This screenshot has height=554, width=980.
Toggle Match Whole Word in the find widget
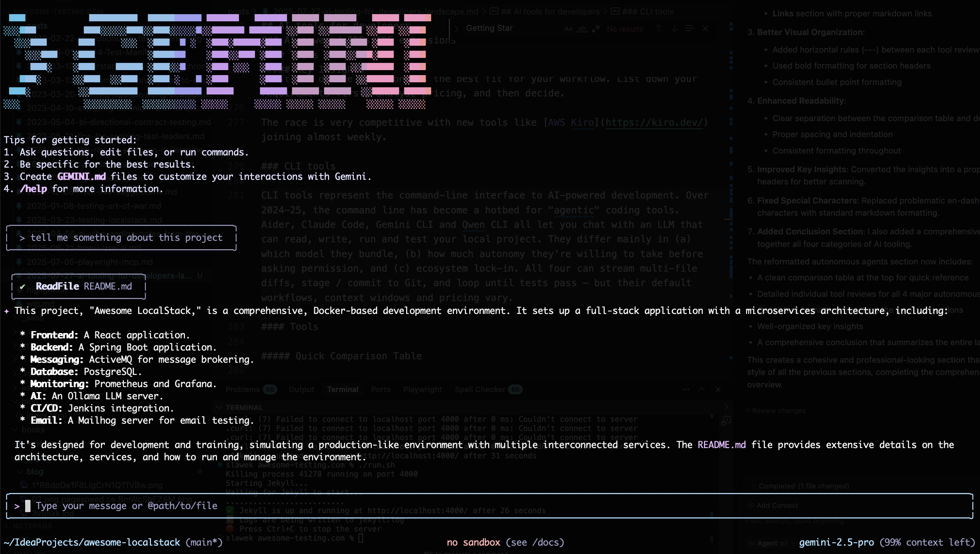point(582,29)
